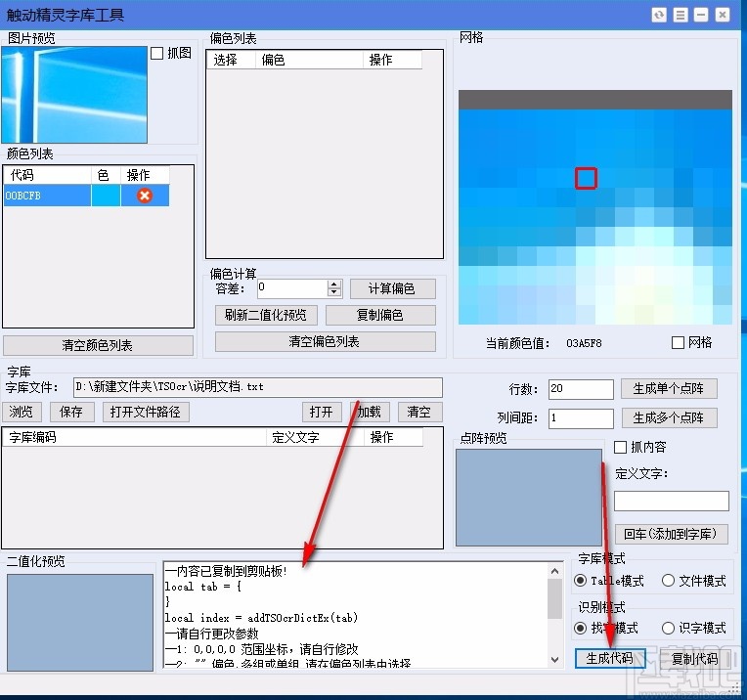Select Table模式 radio button
747x700 pixels.
(580, 581)
